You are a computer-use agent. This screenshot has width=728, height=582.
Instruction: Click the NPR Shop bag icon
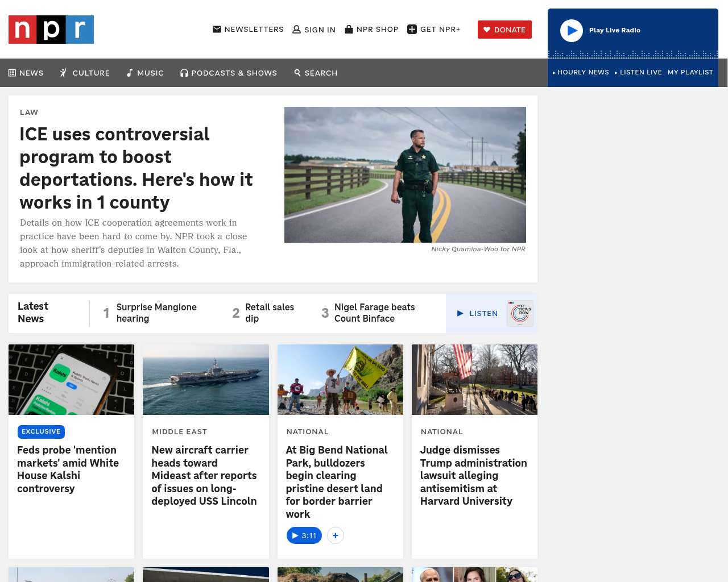349,29
